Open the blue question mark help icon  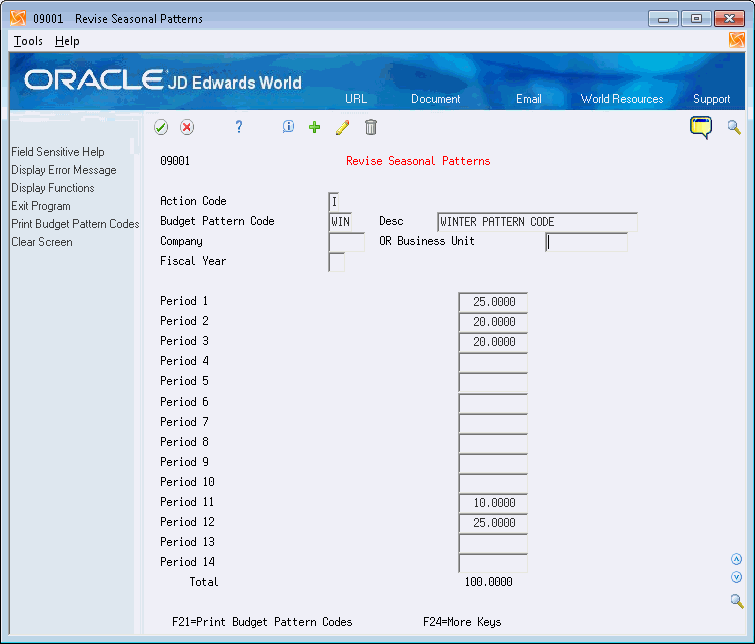(239, 127)
